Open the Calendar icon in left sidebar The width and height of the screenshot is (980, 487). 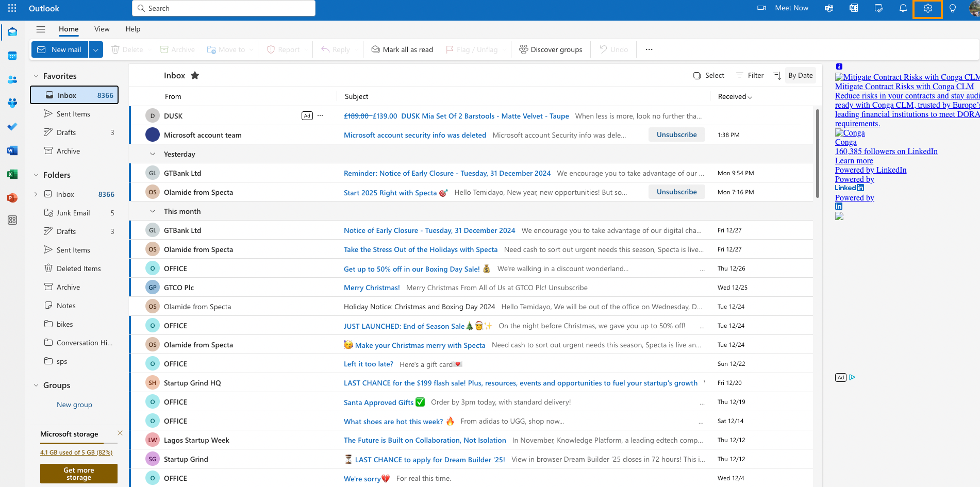[x=12, y=56]
